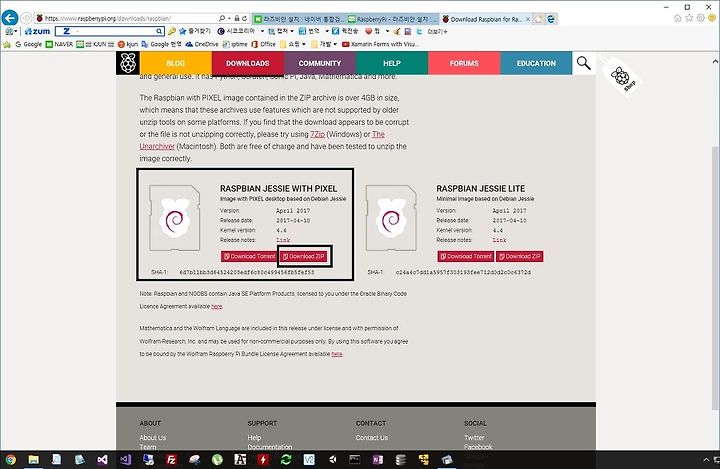This screenshot has width=720, height=469.
Task: Open FileZilla from the taskbar
Action: pyautogui.click(x=171, y=459)
